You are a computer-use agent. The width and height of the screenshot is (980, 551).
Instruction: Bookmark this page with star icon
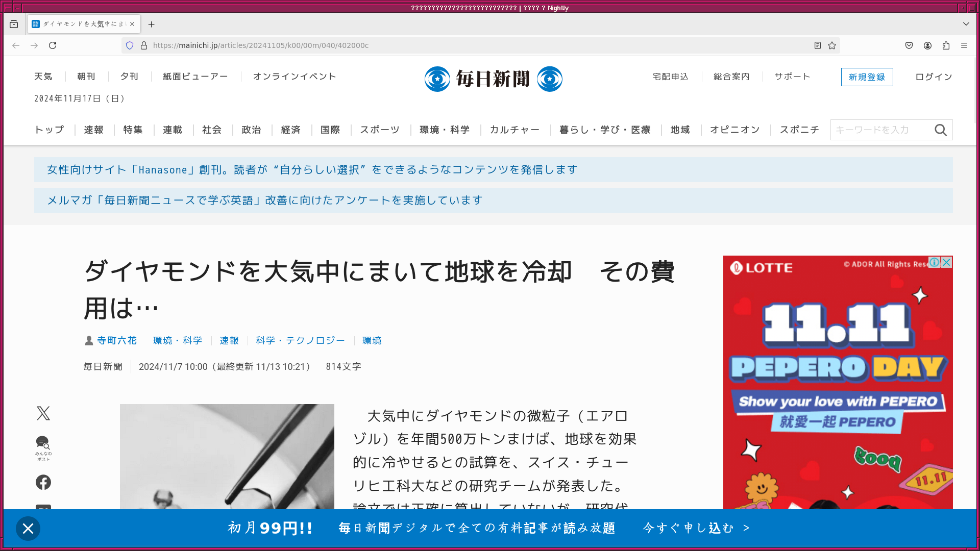832,45
